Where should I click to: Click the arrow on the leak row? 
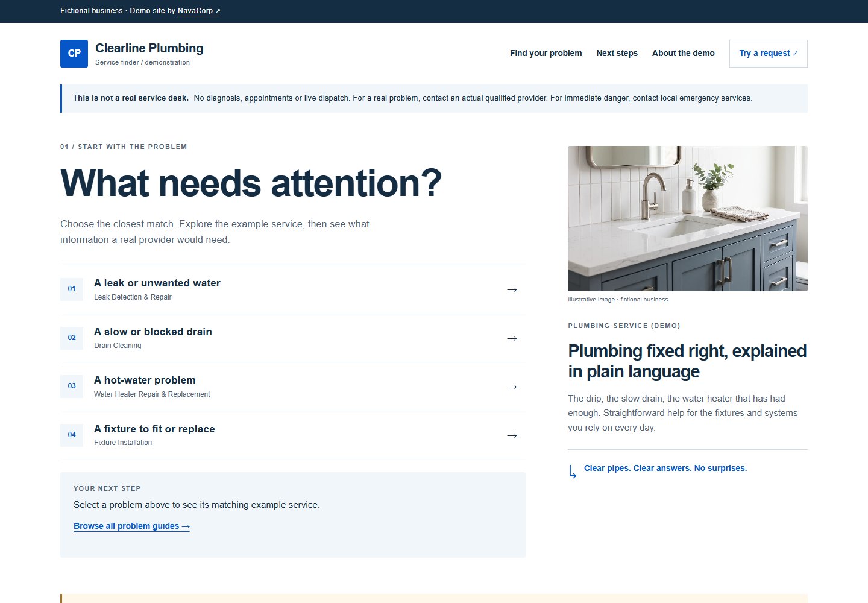(x=512, y=289)
